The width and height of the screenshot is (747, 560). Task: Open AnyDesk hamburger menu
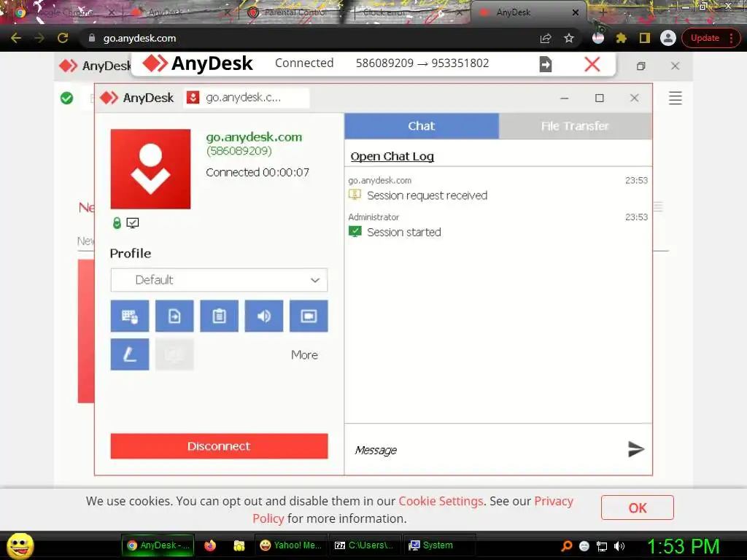(675, 98)
